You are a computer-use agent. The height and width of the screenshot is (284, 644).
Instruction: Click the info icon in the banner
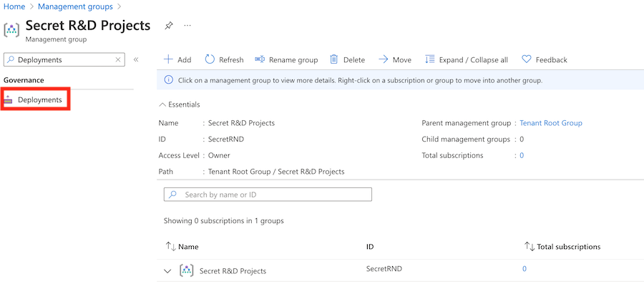click(x=168, y=80)
